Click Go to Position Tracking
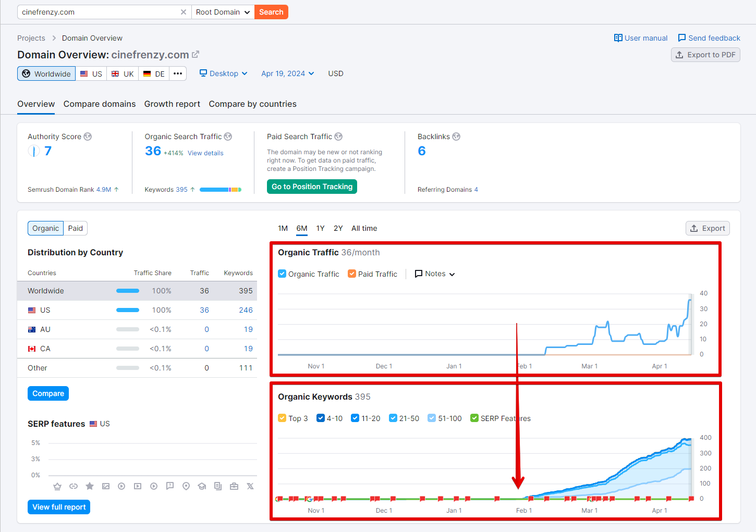The width and height of the screenshot is (756, 532). click(x=312, y=187)
